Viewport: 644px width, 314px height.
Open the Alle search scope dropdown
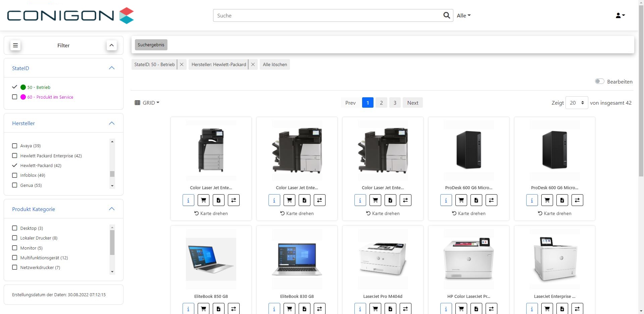(464, 15)
